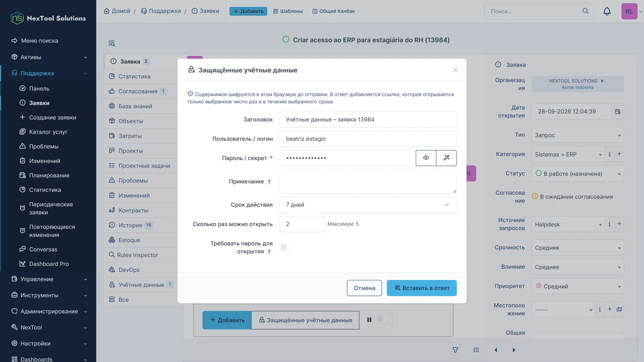Open the map icon next to Местоположение
The height and width of the screenshot is (362, 644).
pos(619,309)
